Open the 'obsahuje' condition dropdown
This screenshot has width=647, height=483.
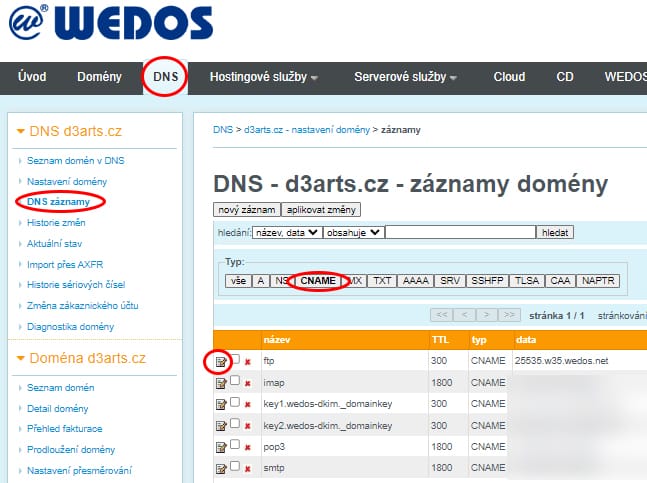click(x=354, y=233)
